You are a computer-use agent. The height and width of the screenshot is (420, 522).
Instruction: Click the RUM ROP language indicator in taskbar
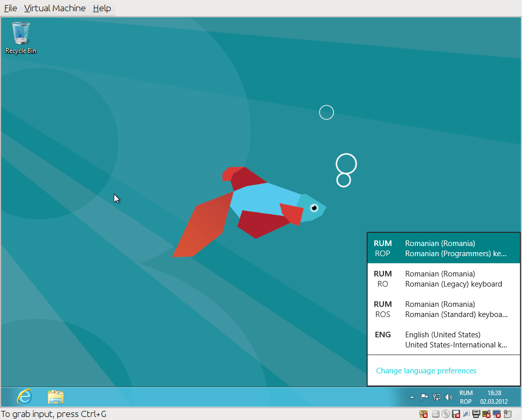point(466,397)
